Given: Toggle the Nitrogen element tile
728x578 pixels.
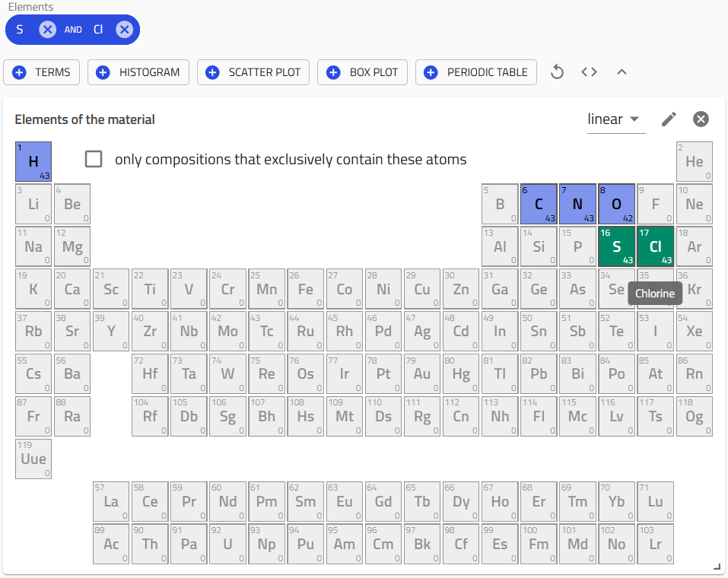Looking at the screenshot, I should 577,205.
